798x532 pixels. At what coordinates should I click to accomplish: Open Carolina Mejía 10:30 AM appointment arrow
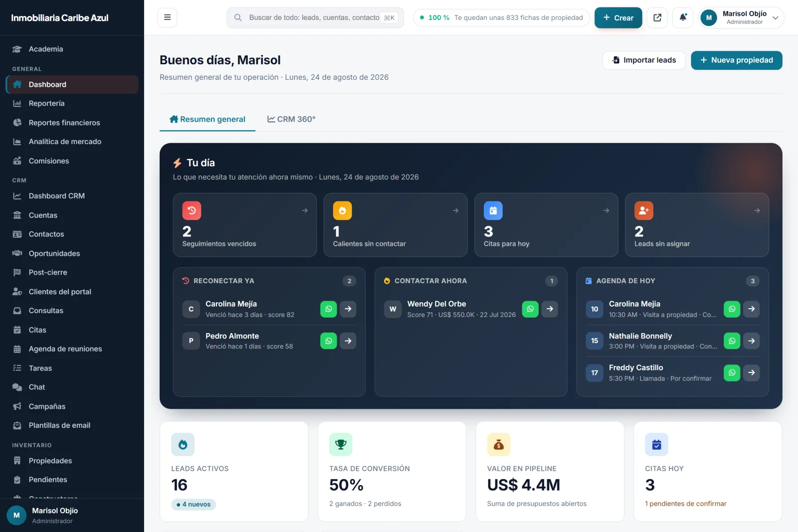point(752,309)
